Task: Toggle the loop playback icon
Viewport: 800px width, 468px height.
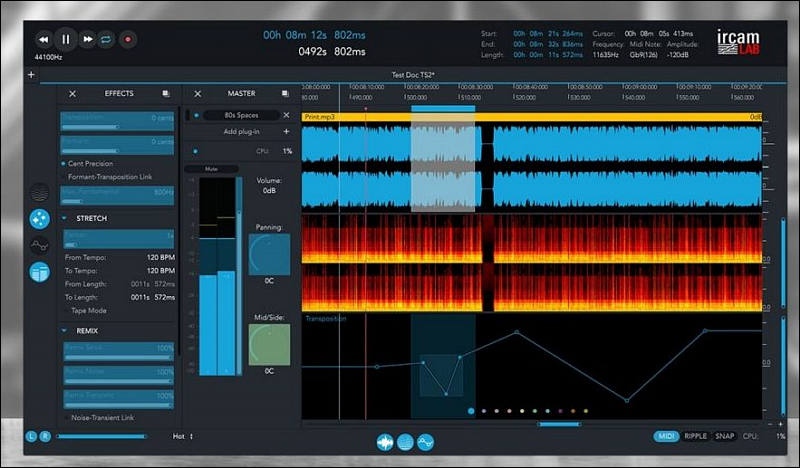Action: [x=106, y=39]
